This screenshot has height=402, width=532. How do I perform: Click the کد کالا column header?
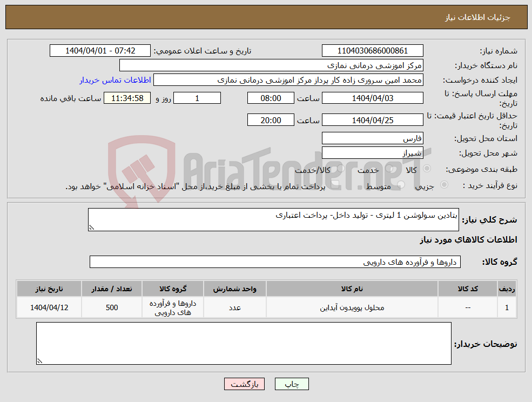pyautogui.click(x=468, y=289)
